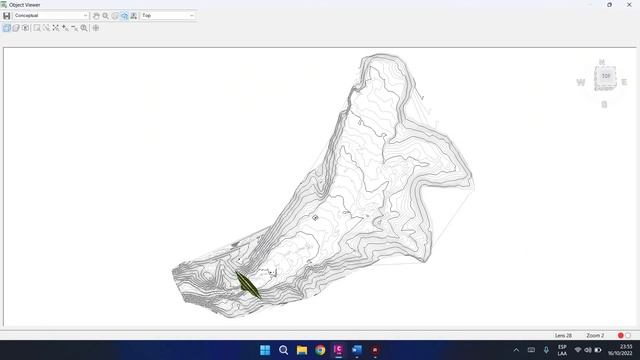
Task: Select the Pan hand tool
Action: coord(96,16)
